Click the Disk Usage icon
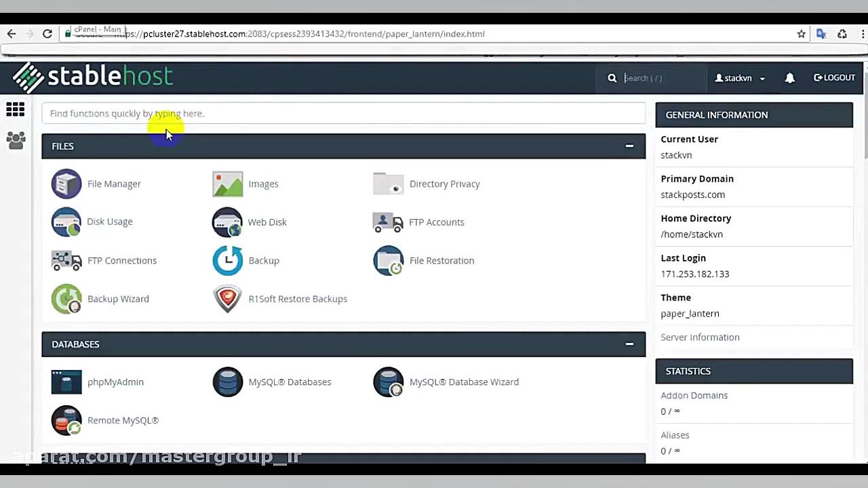The width and height of the screenshot is (868, 488). 66,222
